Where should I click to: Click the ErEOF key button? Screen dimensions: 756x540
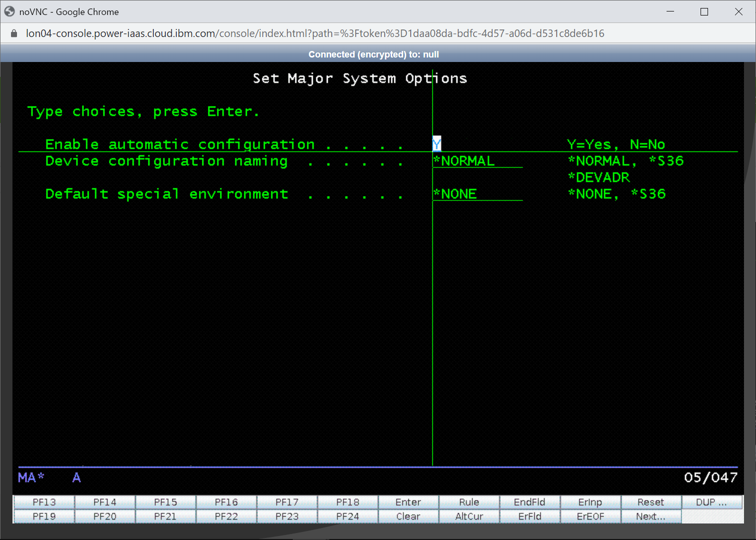point(591,516)
